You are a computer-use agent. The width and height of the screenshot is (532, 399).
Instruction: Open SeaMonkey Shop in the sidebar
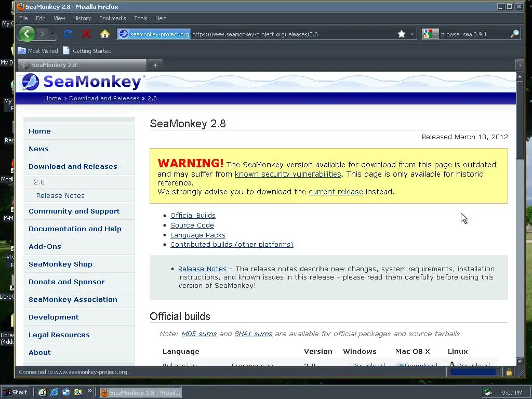tap(60, 264)
